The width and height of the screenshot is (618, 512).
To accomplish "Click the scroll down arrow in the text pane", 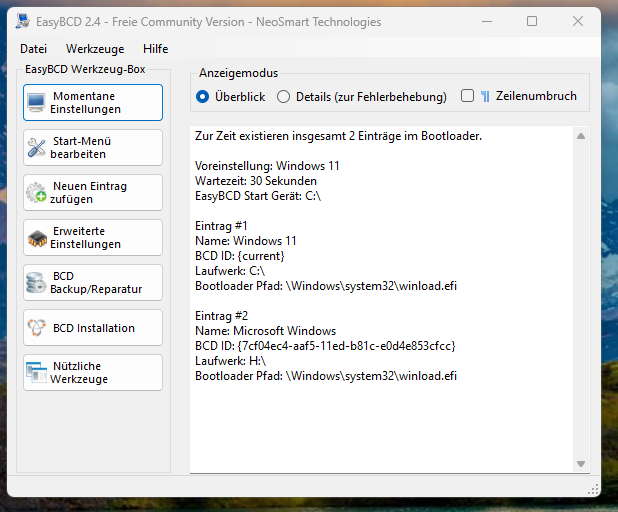I will point(581,464).
